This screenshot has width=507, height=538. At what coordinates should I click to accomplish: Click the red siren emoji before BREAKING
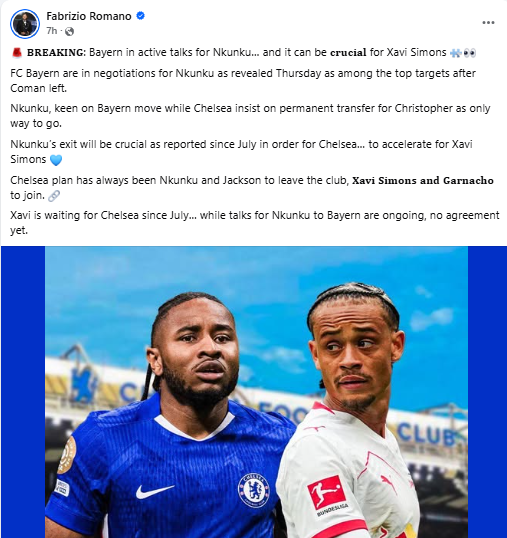[17, 52]
